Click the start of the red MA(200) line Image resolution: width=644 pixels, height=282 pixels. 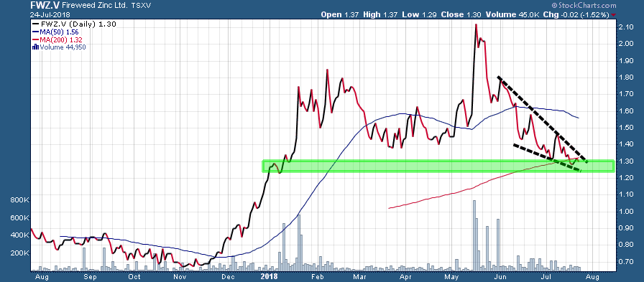[389, 208]
